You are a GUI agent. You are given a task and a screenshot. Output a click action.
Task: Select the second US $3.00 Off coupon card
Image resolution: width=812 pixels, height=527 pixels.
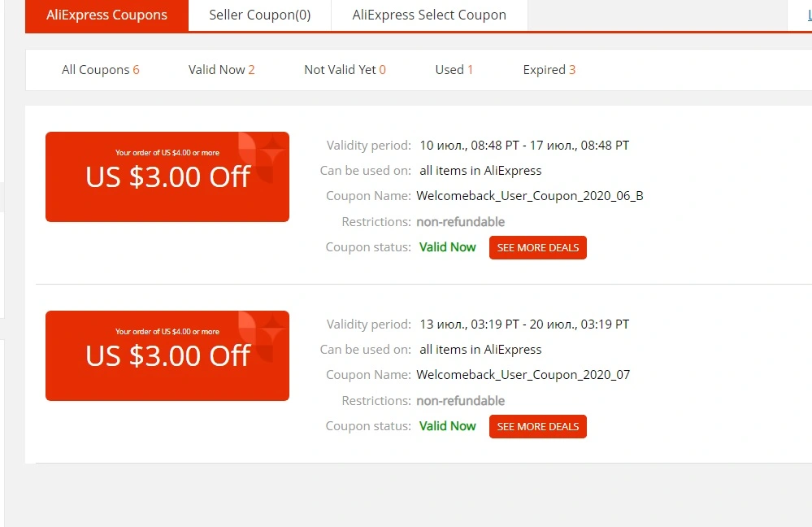click(x=167, y=355)
